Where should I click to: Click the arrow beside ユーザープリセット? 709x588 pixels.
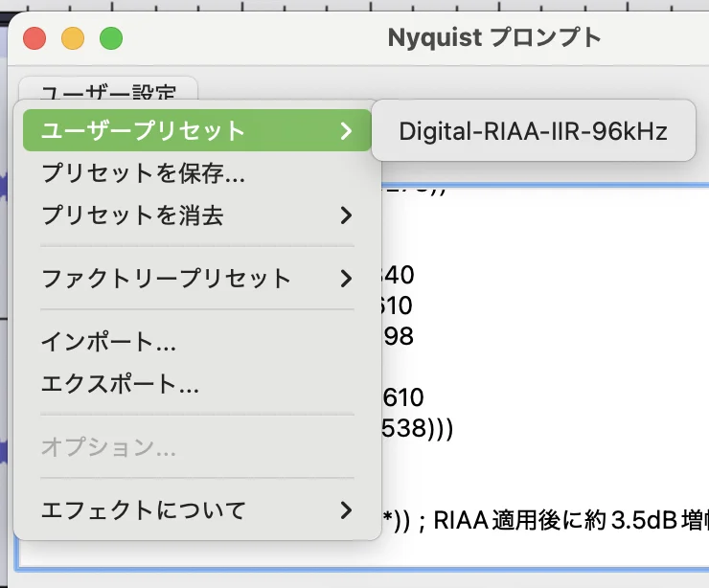(346, 131)
